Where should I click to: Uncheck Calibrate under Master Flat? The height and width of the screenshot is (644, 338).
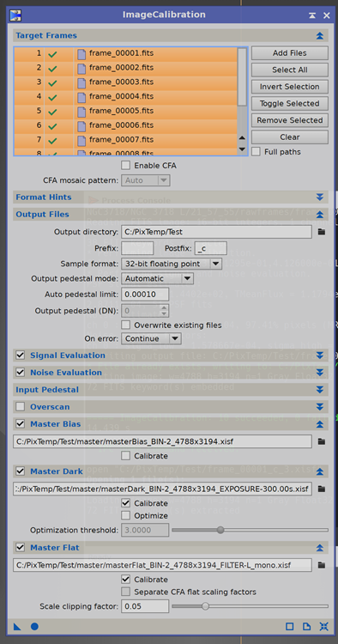pyautogui.click(x=126, y=579)
